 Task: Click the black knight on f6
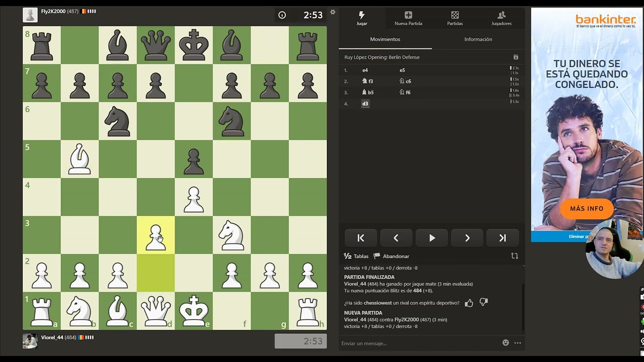point(231,121)
